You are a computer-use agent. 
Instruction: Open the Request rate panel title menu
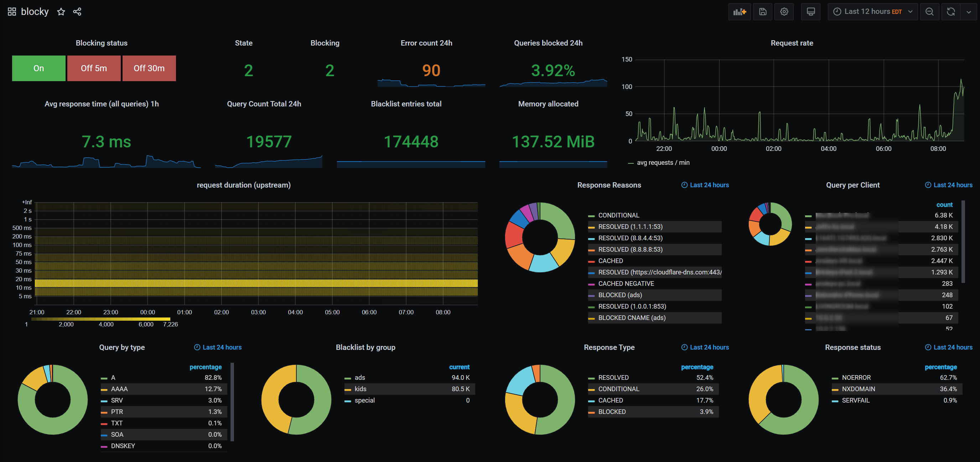click(x=791, y=43)
